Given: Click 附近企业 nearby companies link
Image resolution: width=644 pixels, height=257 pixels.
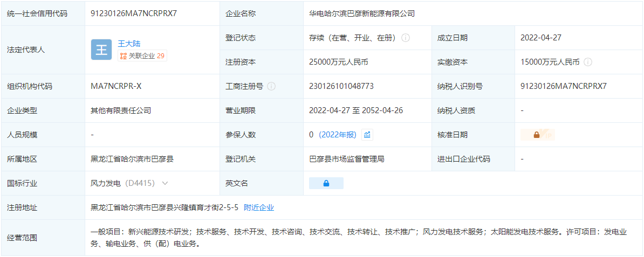Looking at the screenshot, I should point(259,207).
